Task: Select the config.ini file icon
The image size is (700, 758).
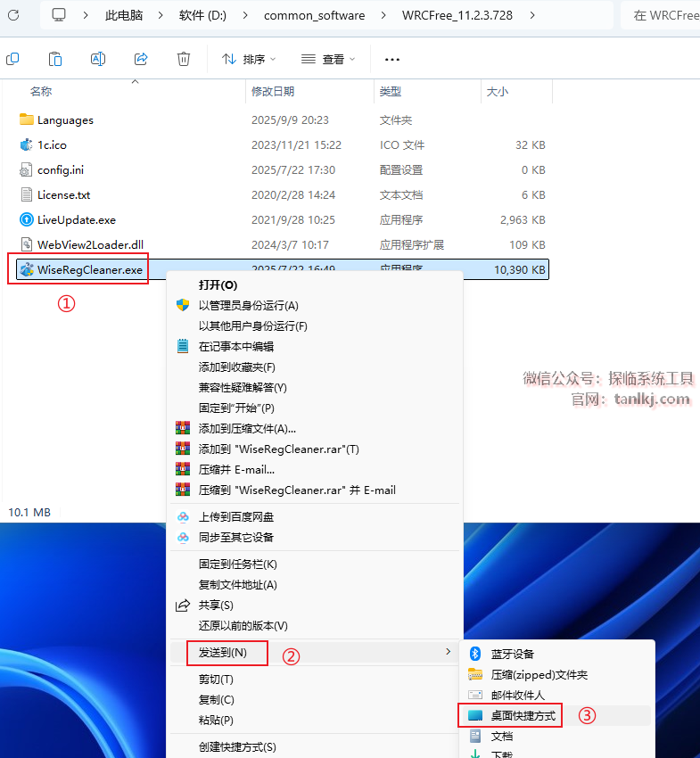Action: (x=26, y=169)
